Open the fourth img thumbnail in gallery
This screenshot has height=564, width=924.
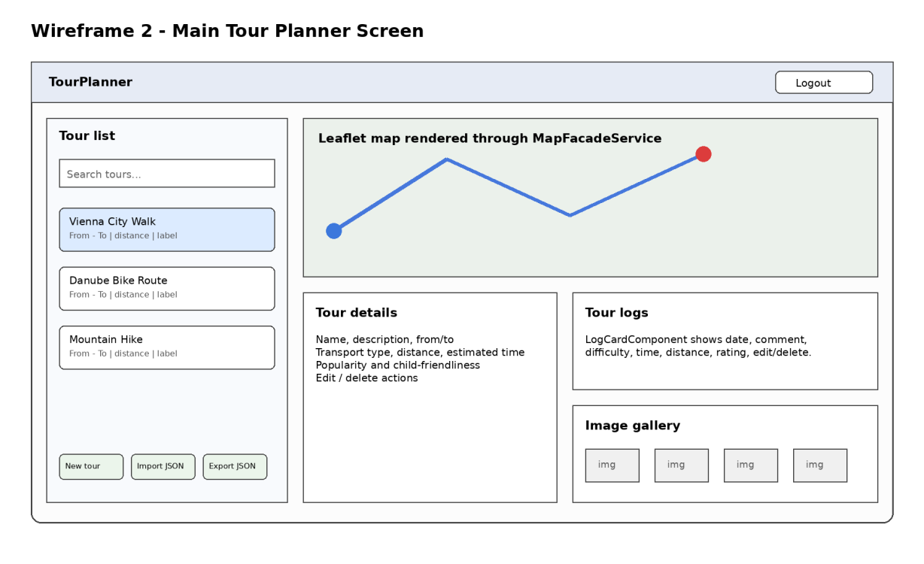coord(820,465)
